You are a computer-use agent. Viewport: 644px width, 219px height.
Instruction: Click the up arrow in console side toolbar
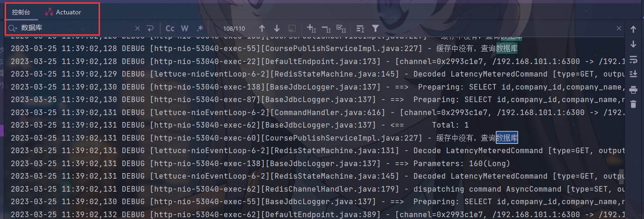pyautogui.click(x=633, y=29)
